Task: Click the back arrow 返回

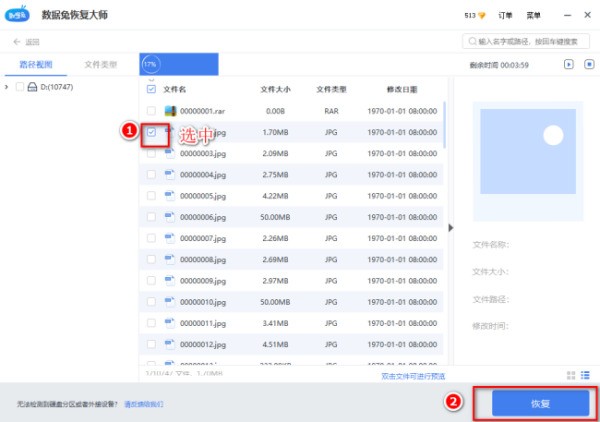Action: (17, 41)
